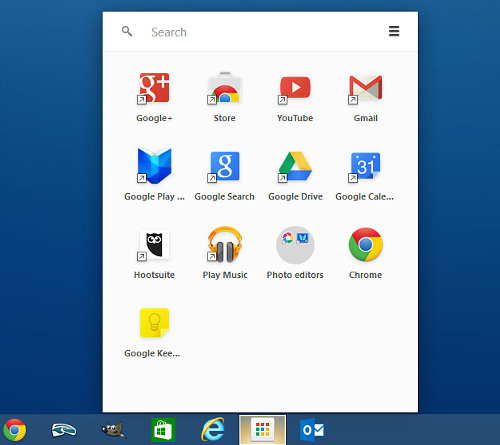Viewport: 500px width, 445px height.
Task: Open Windows Store from the taskbar
Action: tap(163, 430)
